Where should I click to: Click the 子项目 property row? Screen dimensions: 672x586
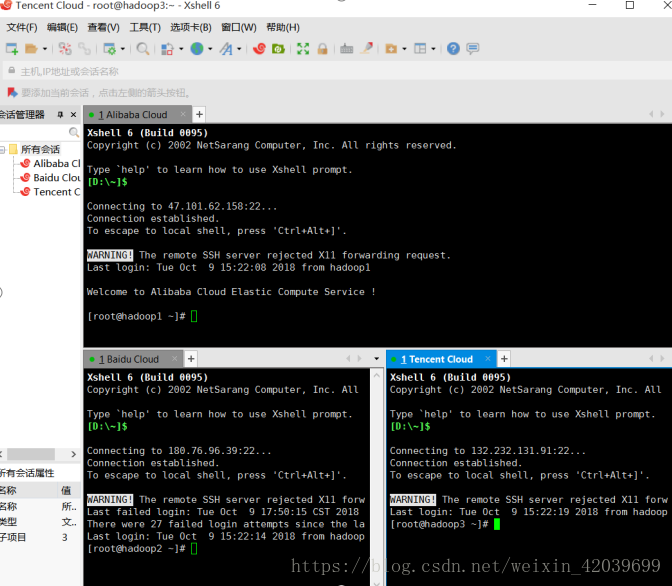pos(40,538)
